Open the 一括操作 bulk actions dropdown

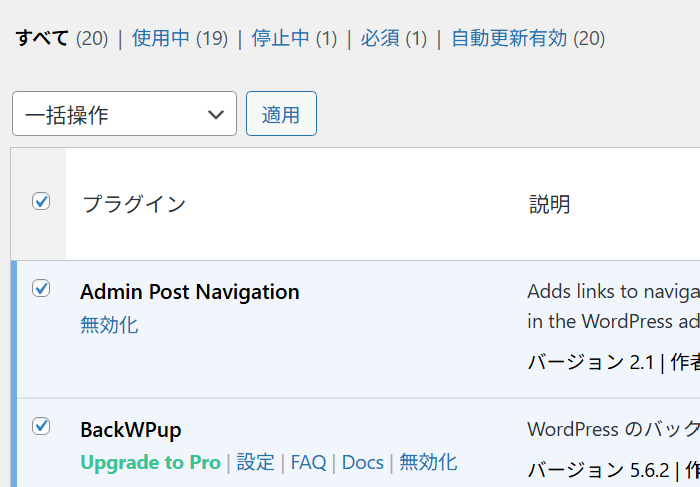tap(124, 114)
